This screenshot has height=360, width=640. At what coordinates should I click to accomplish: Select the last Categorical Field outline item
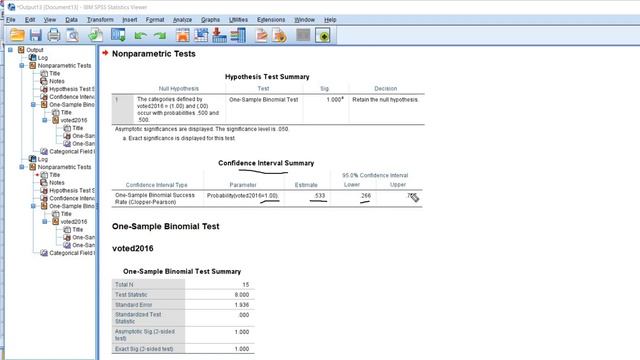point(72,253)
